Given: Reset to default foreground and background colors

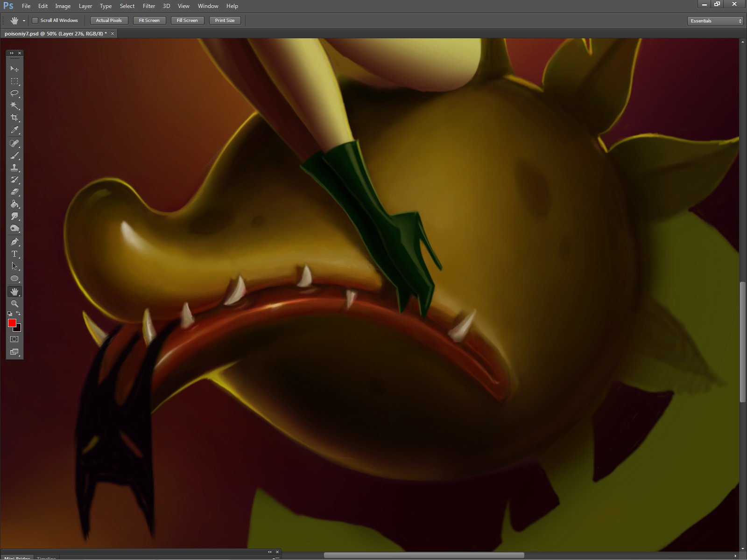Looking at the screenshot, I should click(x=10, y=314).
